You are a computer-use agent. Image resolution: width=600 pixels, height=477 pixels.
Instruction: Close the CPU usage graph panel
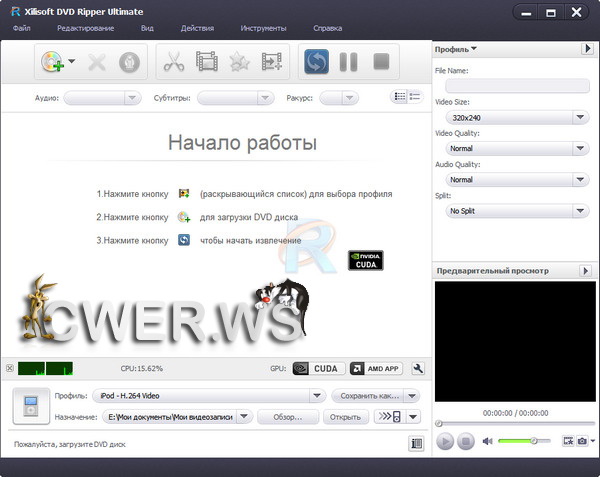point(9,368)
